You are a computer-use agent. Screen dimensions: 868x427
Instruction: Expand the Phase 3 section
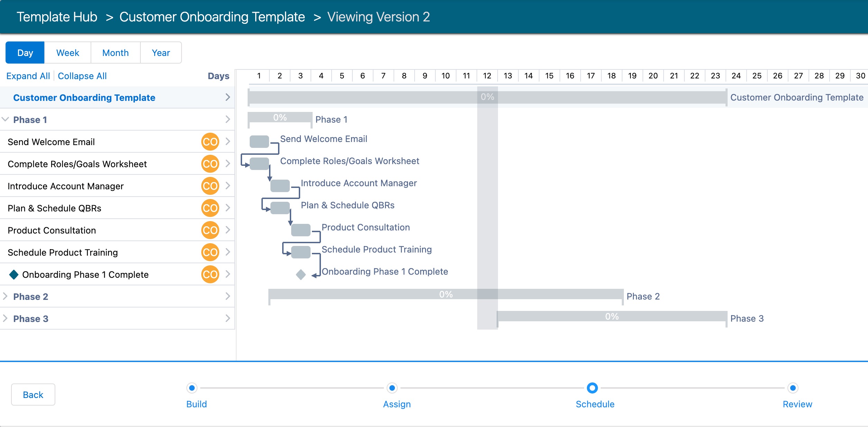click(x=5, y=319)
